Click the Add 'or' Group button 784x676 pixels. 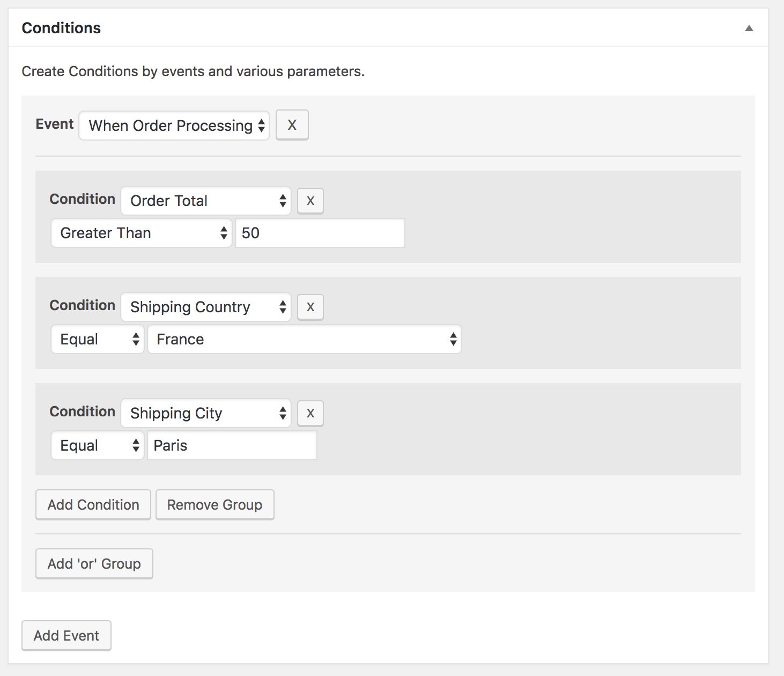pos(94,564)
